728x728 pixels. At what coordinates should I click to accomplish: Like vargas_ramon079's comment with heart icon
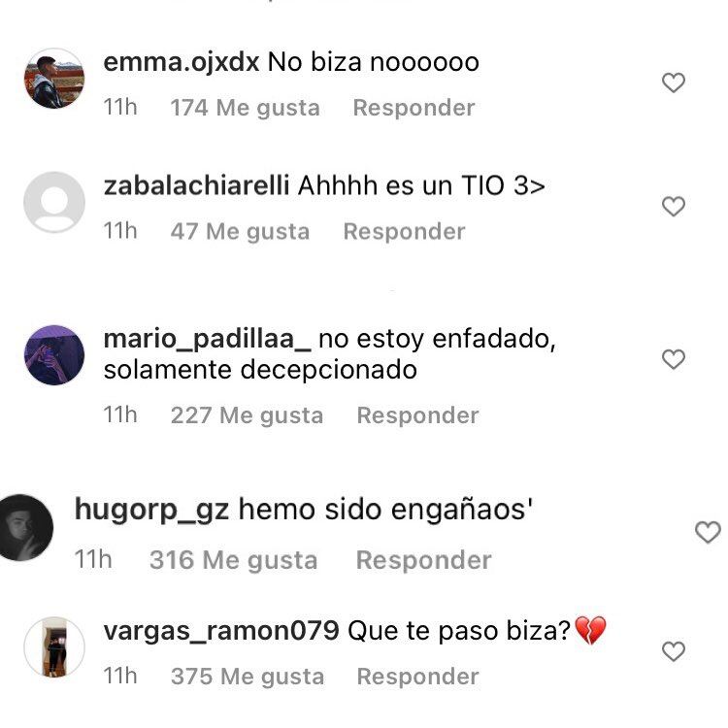(674, 651)
